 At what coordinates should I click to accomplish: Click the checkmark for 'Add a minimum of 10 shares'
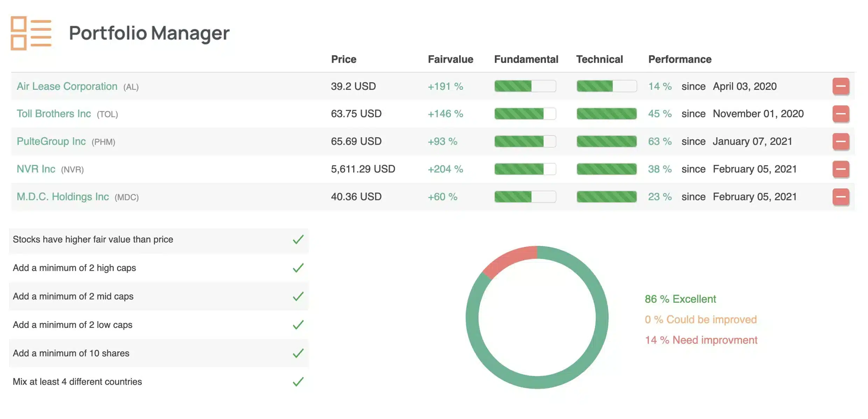pyautogui.click(x=298, y=353)
